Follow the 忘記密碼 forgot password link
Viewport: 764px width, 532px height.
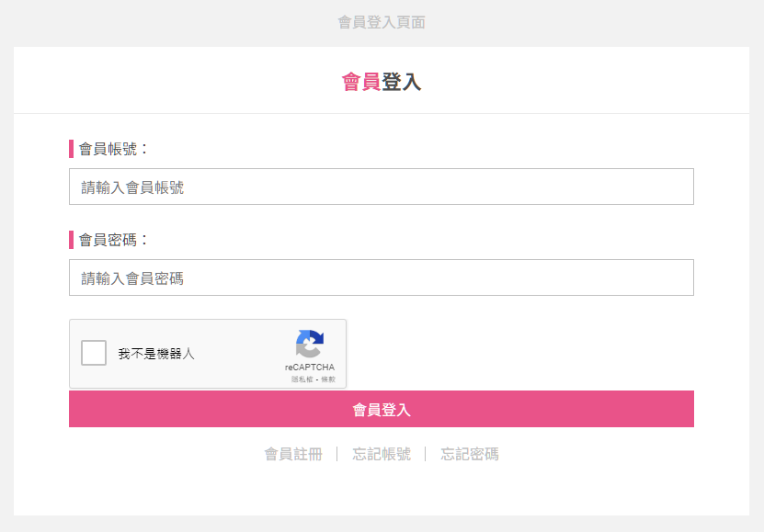tap(470, 454)
